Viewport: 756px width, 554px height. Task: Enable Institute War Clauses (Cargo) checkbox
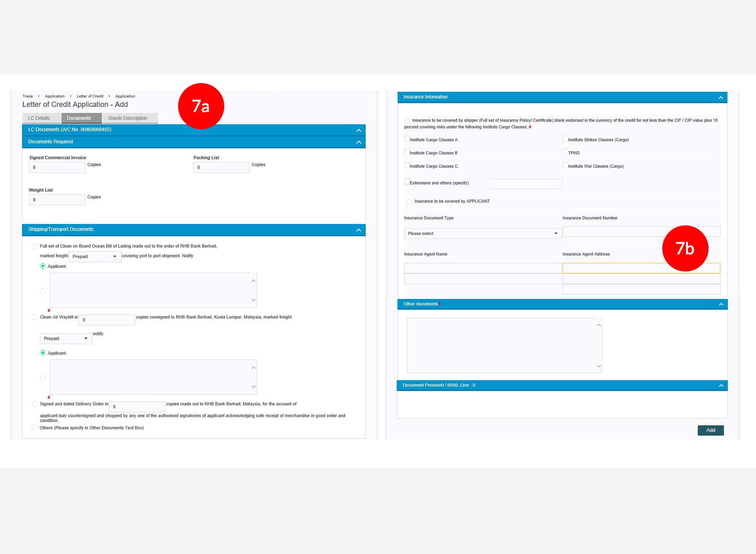(565, 165)
